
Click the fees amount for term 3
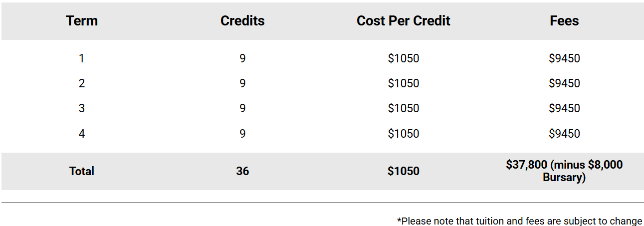pos(564,108)
